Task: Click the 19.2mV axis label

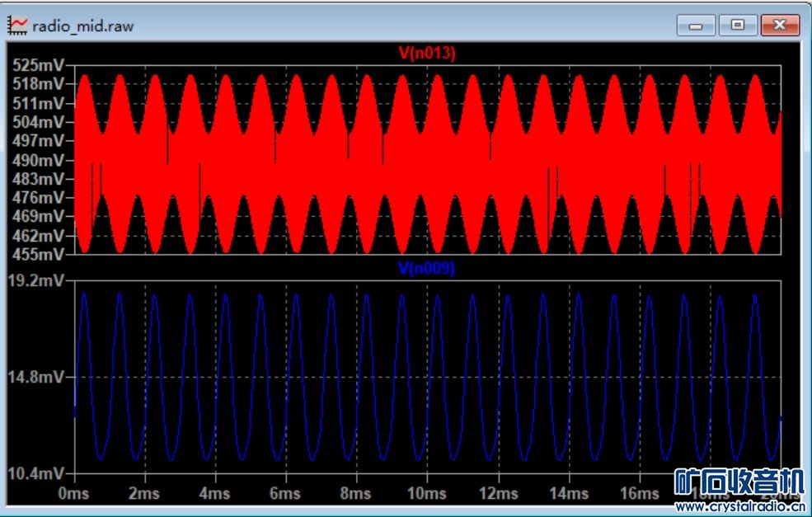Action: [x=36, y=281]
